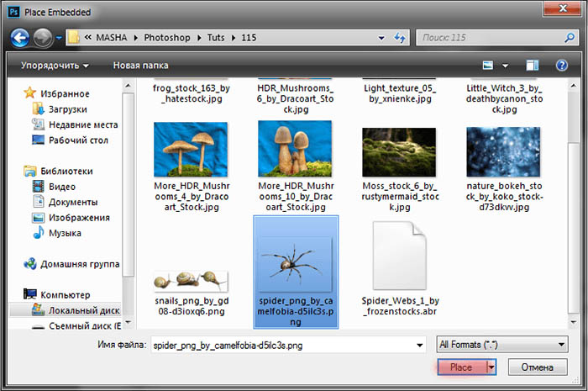Open the Документы library
Image resolution: width=588 pixels, height=391 pixels.
coord(73,203)
